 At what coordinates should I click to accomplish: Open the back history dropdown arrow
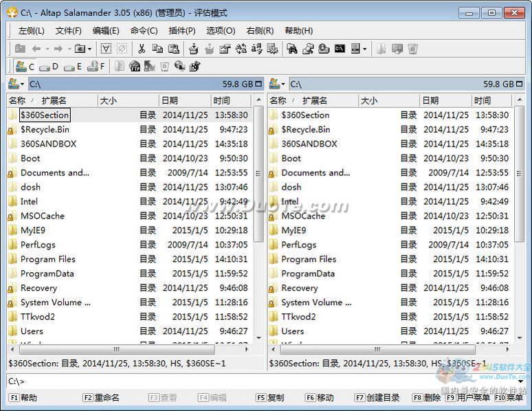pos(47,49)
